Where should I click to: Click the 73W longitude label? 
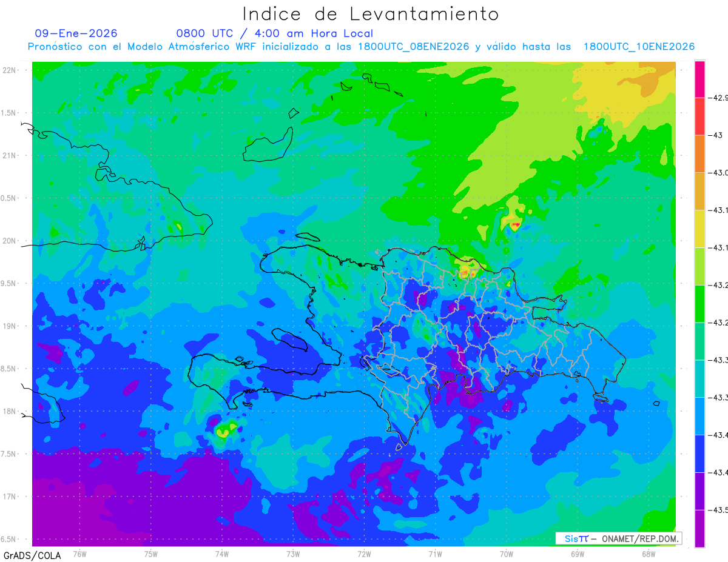tap(293, 554)
